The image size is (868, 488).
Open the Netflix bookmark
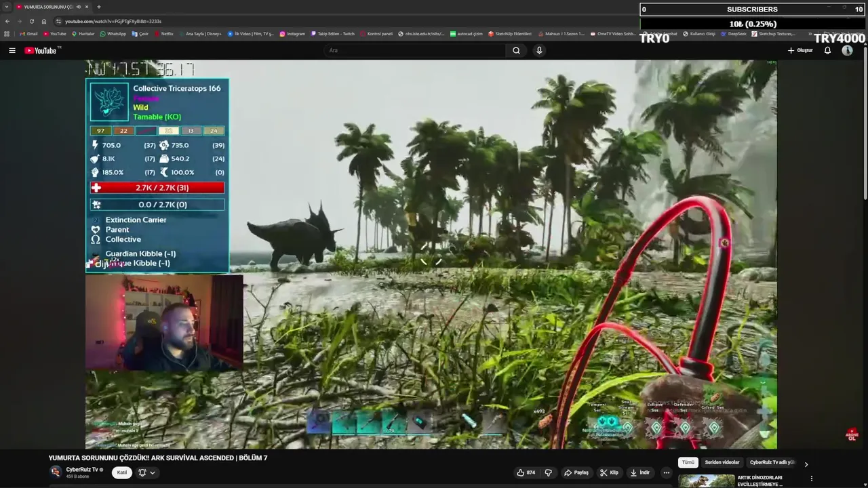click(163, 34)
